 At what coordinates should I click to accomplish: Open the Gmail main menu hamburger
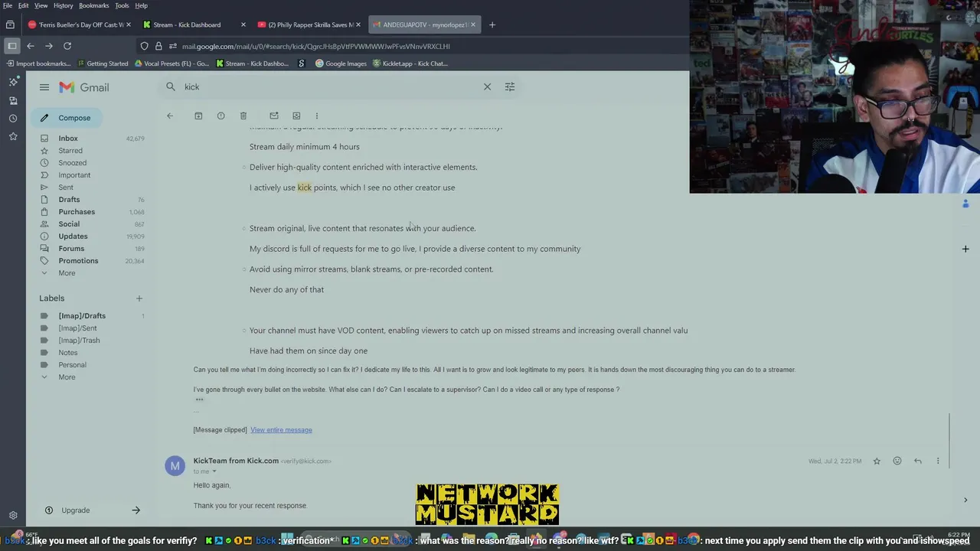44,87
